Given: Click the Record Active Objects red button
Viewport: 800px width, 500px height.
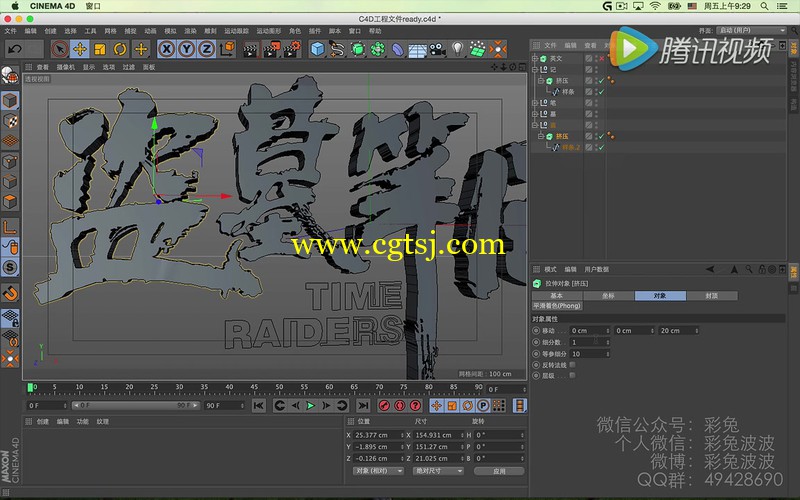Looking at the screenshot, I should pos(384,406).
